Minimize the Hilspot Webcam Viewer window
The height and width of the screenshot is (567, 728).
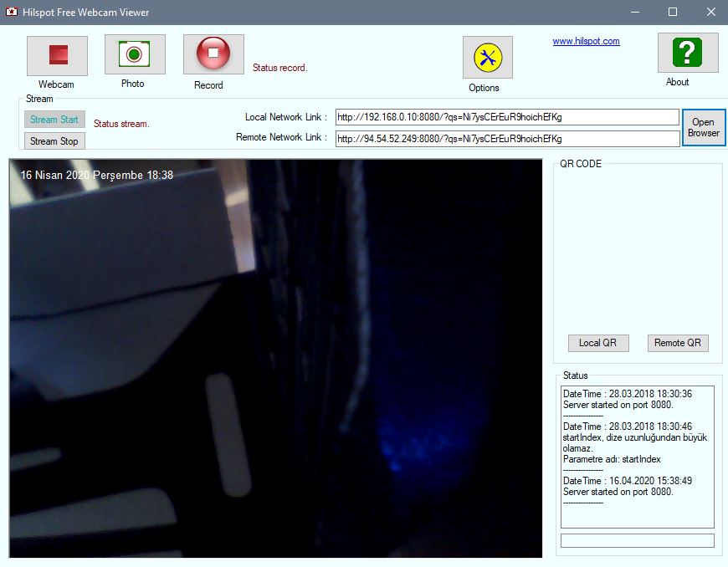[x=634, y=12]
